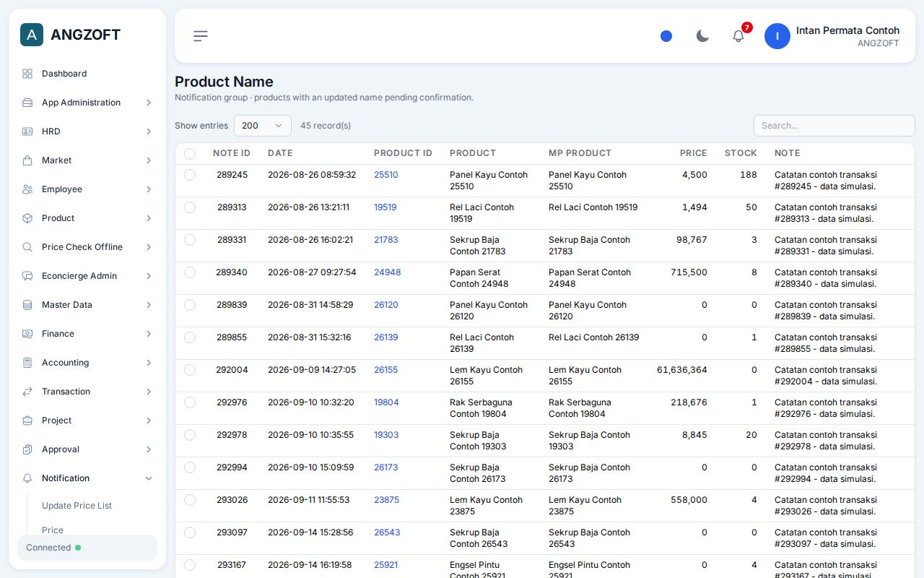Open the notifications bell
This screenshot has height=578, width=924.
click(x=738, y=36)
